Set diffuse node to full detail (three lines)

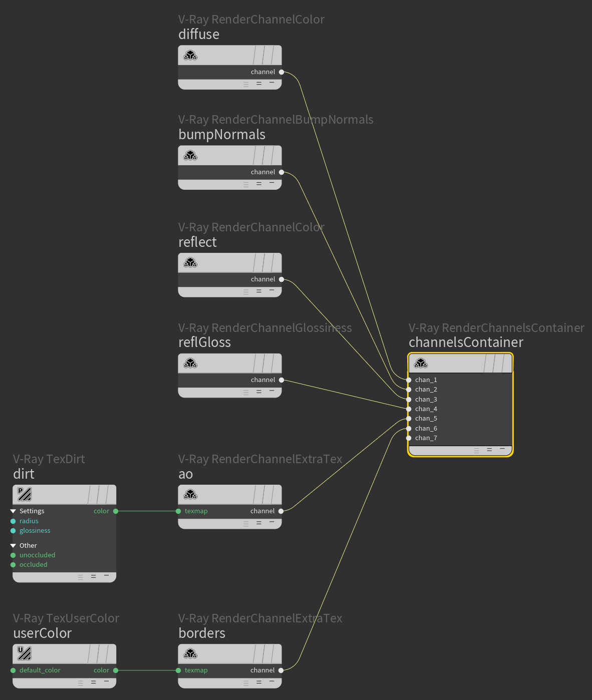pos(246,84)
